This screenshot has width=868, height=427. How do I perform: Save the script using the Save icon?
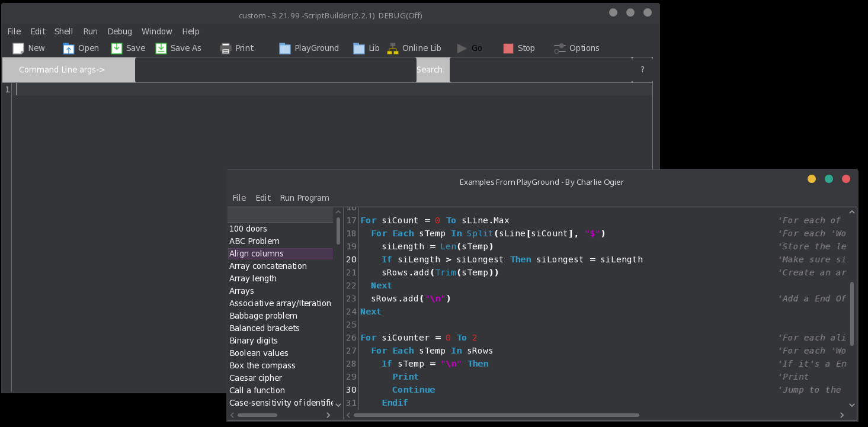click(117, 49)
